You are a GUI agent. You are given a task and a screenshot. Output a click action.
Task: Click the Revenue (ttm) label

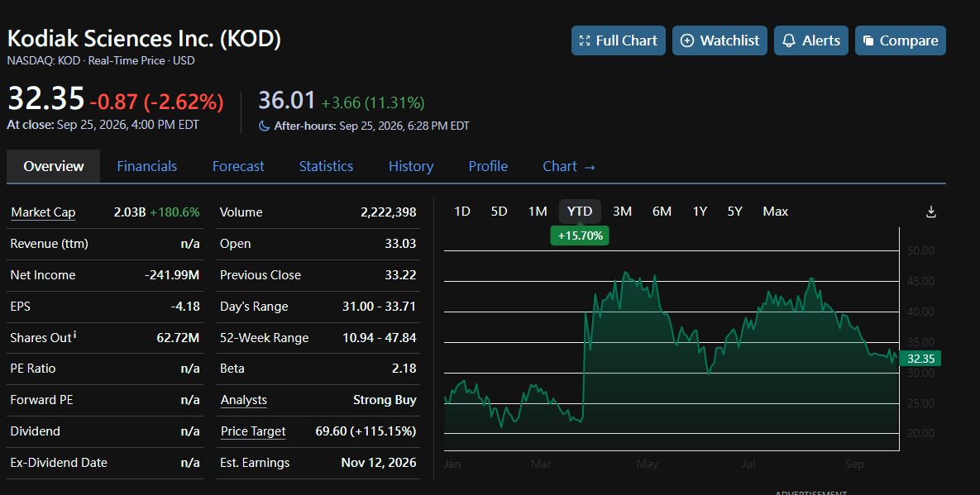(50, 244)
